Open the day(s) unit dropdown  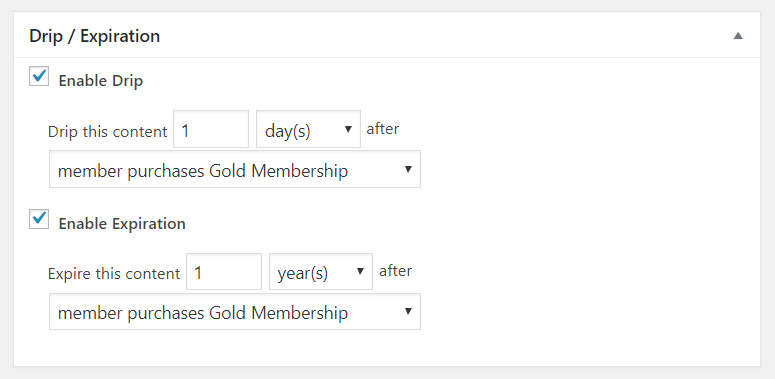[308, 129]
